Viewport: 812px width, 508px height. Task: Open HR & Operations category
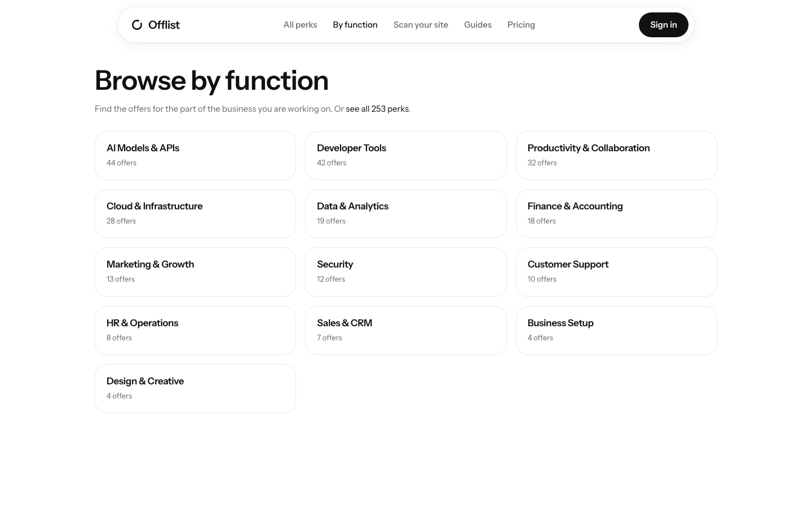(195, 331)
